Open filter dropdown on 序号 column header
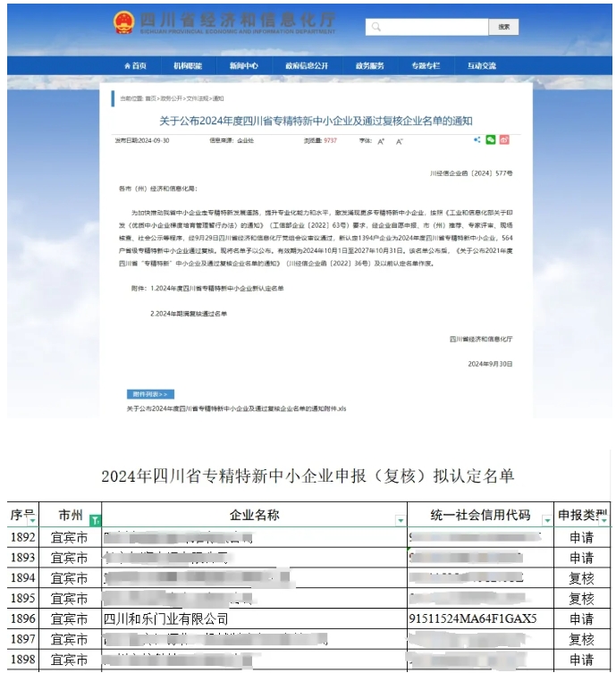 33,520
